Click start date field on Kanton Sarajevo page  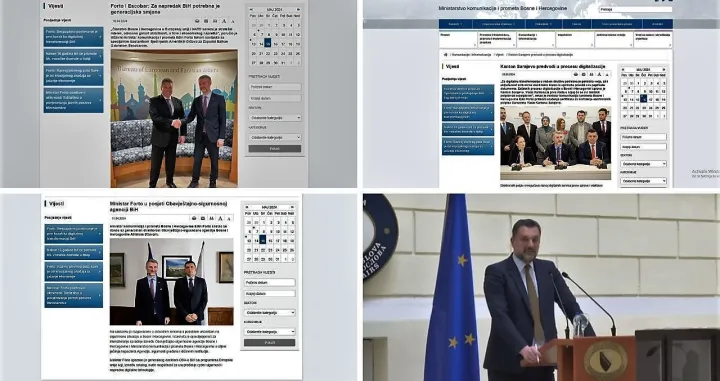pos(643,137)
